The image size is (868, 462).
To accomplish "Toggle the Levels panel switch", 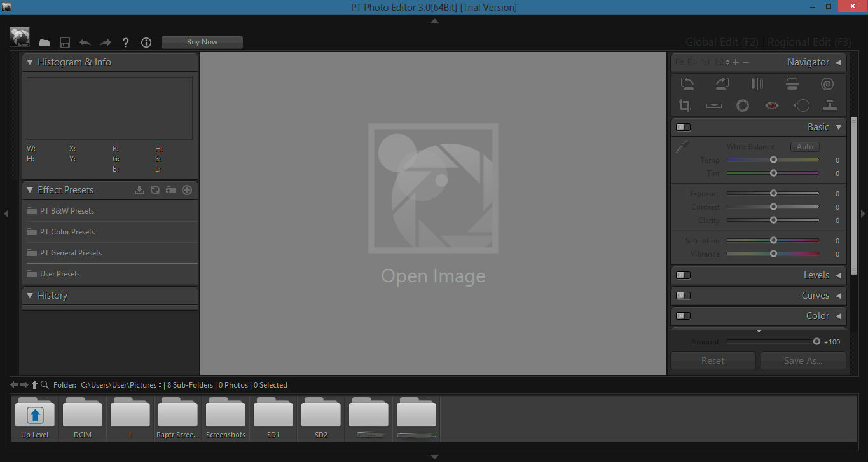I will click(683, 275).
